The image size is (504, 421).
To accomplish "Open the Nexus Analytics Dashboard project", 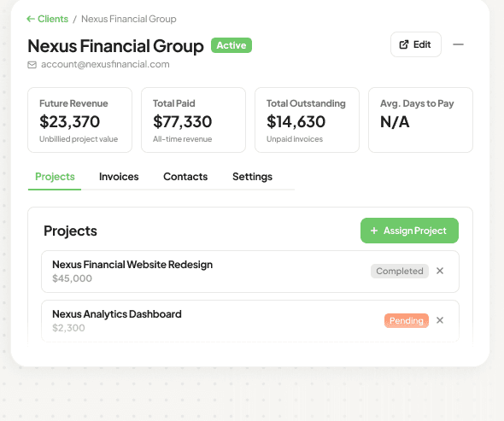I will click(250, 321).
